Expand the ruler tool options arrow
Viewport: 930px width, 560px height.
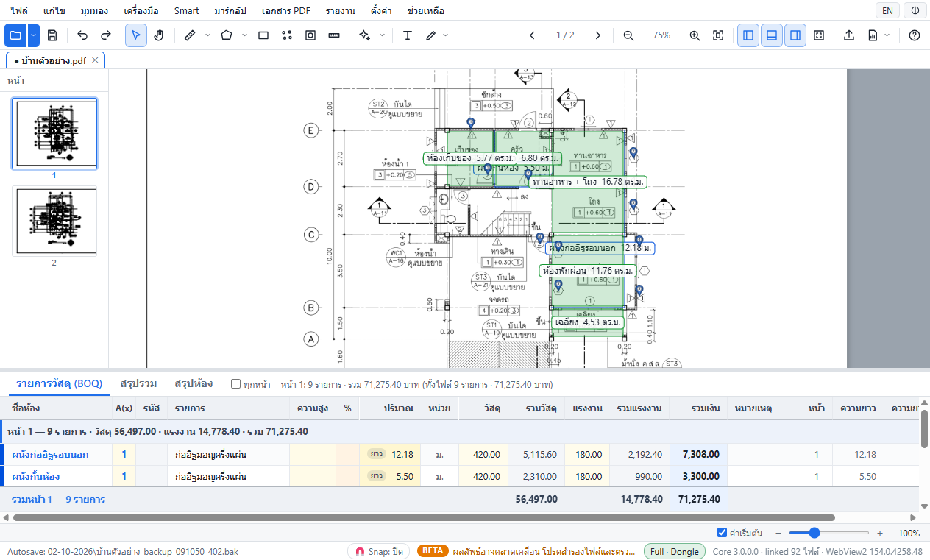coord(207,35)
